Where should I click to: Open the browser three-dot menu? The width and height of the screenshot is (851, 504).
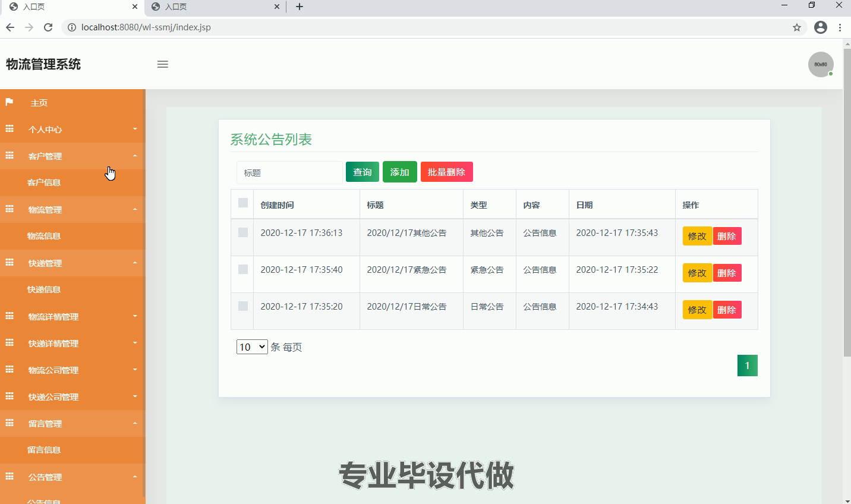[840, 27]
